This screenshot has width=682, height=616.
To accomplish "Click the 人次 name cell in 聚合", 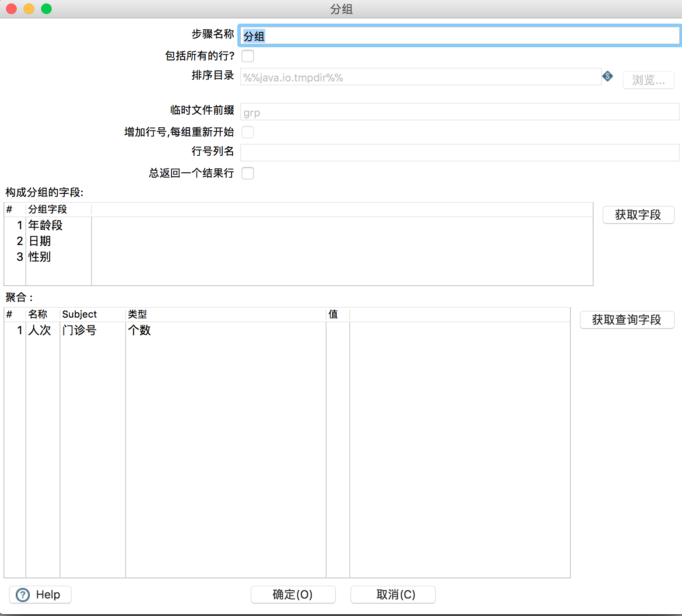I will [43, 330].
